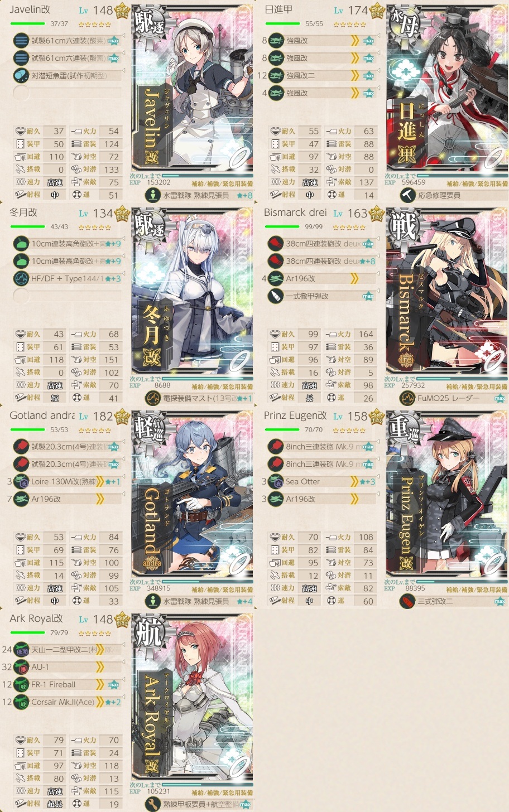Screen dimensions: 509x812
Task: Click the 三式弾改二 expansion slot icon
Action: tap(407, 601)
